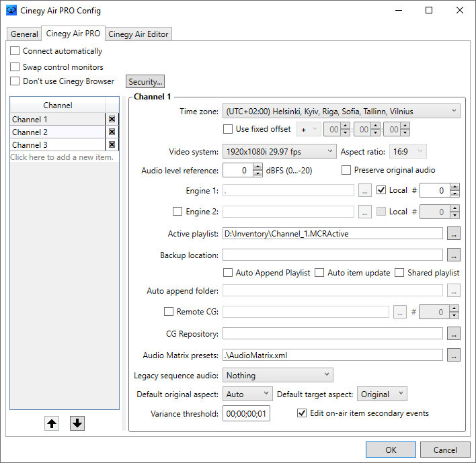Browse for Audio Matrix presets file

(x=454, y=355)
